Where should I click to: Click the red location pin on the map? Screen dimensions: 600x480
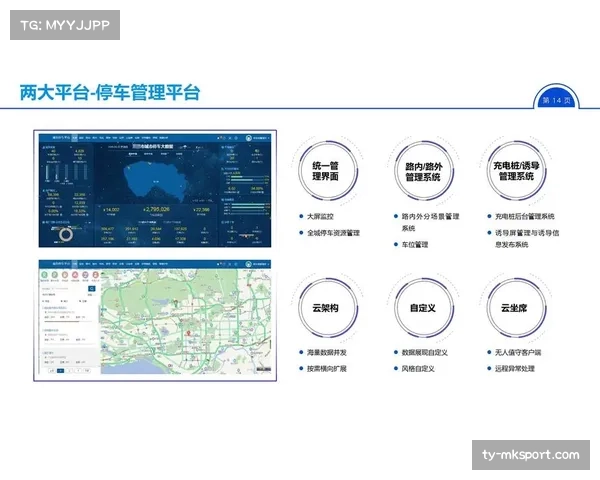tap(188, 333)
